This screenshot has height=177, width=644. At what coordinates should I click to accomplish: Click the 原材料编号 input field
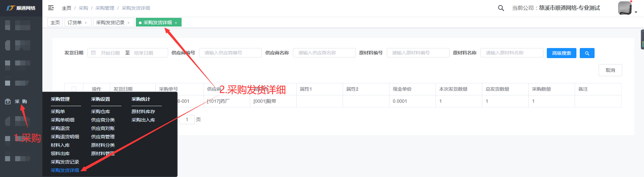point(418,53)
